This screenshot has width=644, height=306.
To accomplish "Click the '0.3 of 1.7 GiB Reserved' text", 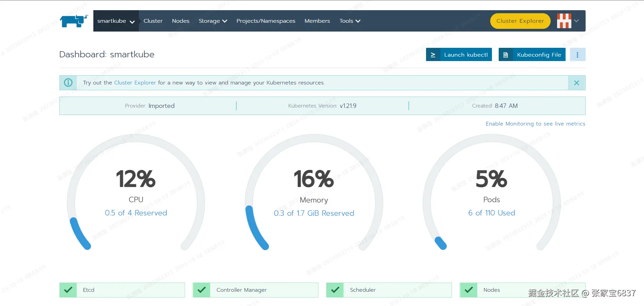I will (314, 213).
